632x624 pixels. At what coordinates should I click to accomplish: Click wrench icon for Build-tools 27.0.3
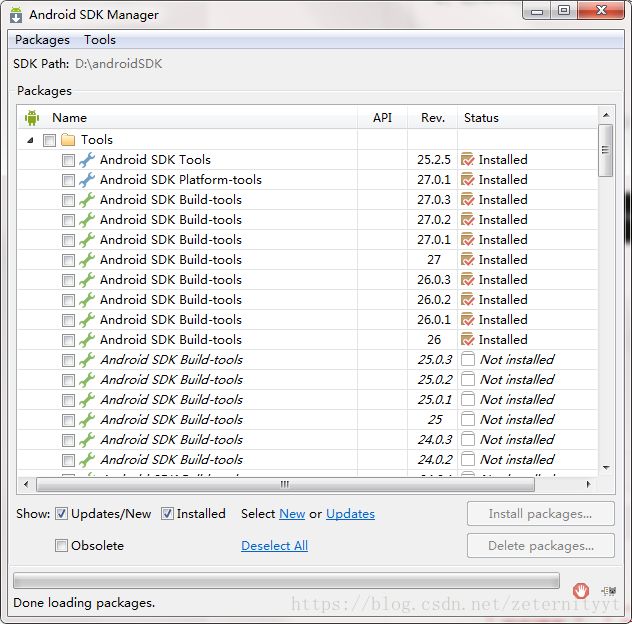pos(87,200)
